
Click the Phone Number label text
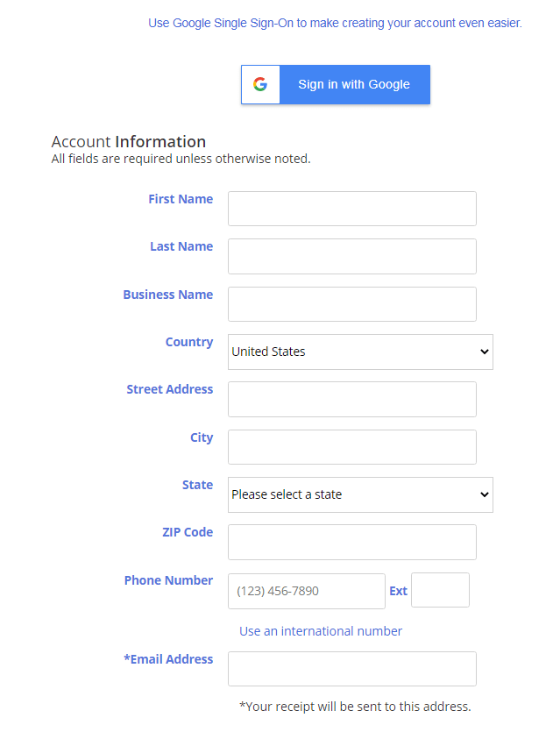(x=168, y=580)
